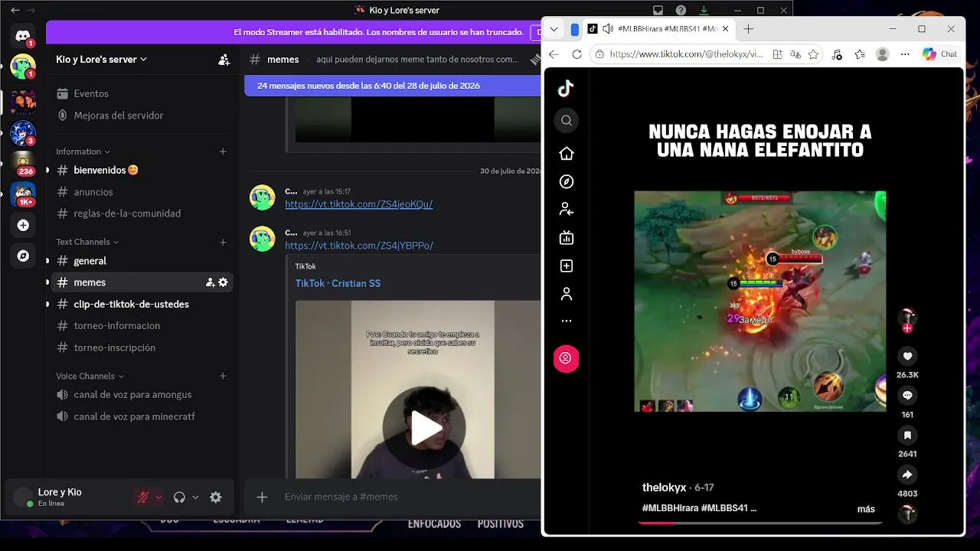
Task: Switch to the TikTok browser tab
Action: click(x=658, y=29)
